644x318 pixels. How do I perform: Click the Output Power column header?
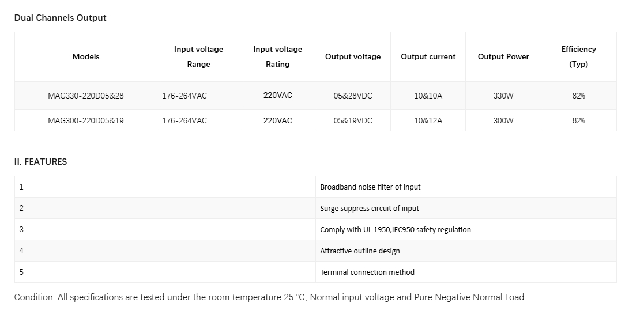coord(503,56)
